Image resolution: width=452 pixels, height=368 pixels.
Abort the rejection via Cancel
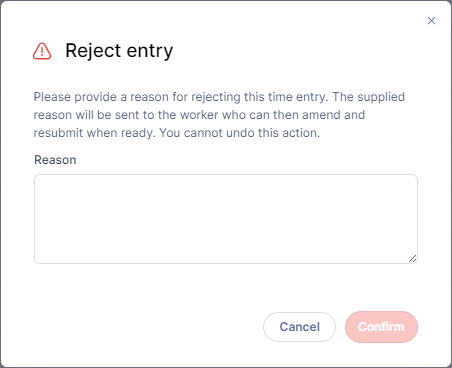tap(299, 327)
